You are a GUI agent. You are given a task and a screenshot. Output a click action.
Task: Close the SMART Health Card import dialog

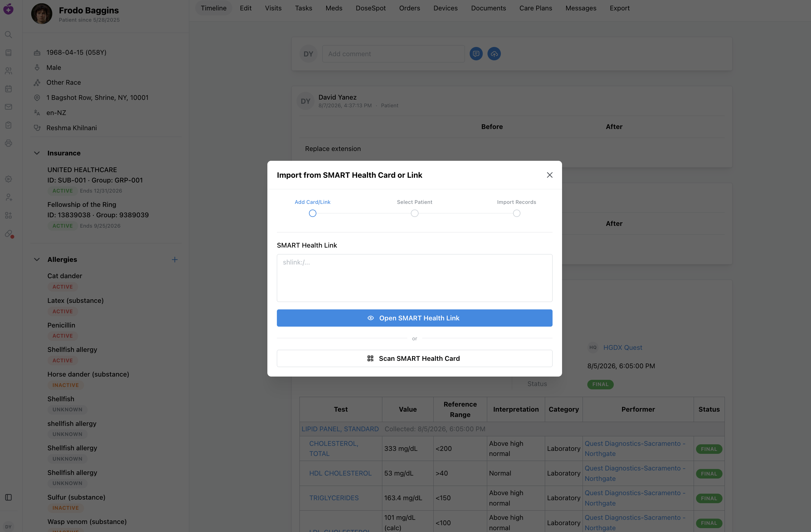(x=549, y=175)
